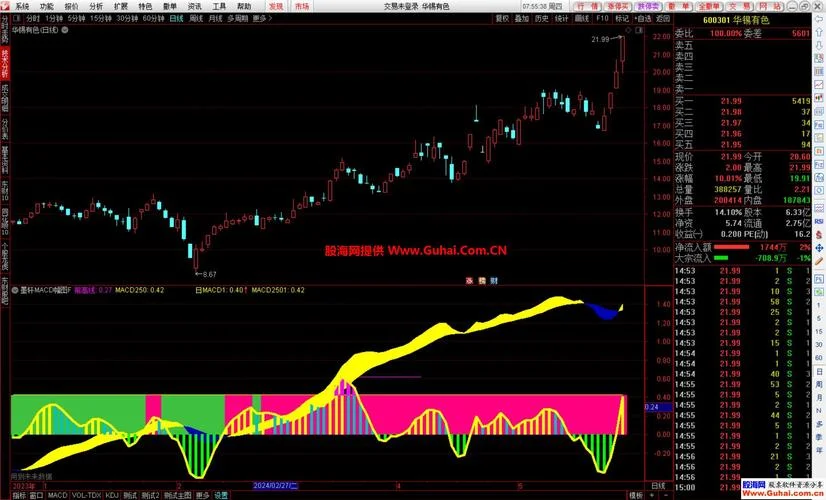Viewport: 826px width, 500px height.
Task: Click the blue 0.24 value marker on indicator axis
Action: [658, 407]
